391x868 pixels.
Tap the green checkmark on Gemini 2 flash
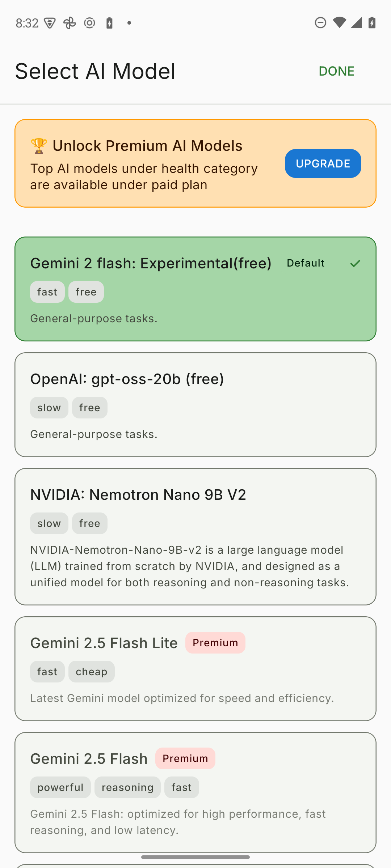pos(355,263)
